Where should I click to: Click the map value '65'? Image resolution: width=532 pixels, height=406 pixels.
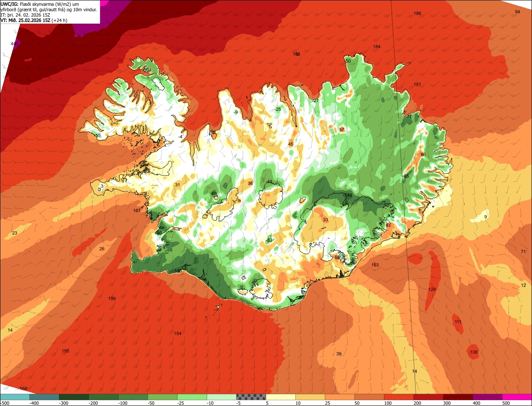pyautogui.click(x=406, y=176)
